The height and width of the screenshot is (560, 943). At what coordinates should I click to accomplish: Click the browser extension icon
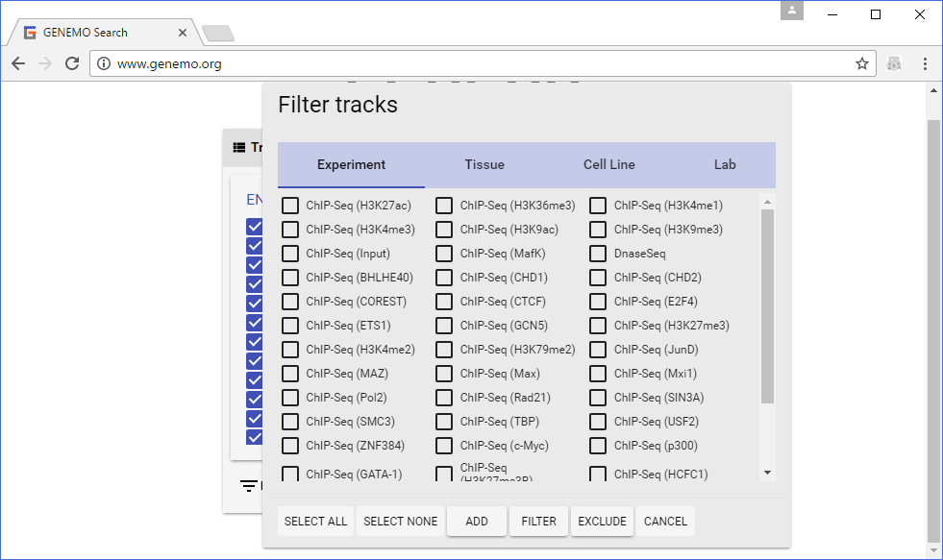pos(895,63)
